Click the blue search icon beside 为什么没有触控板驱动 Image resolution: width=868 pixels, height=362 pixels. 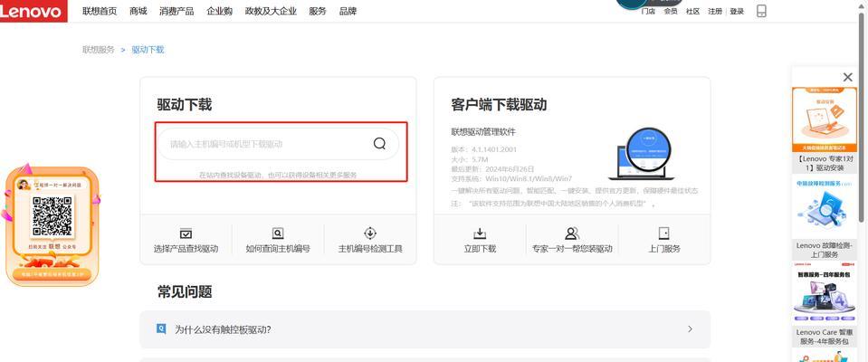161,329
